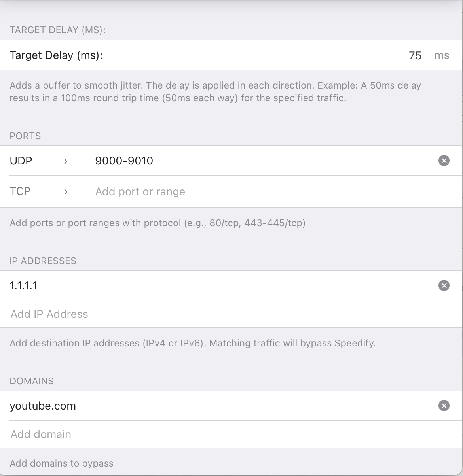
Task: Select the 1.1.1.1 address entry
Action: pos(24,285)
